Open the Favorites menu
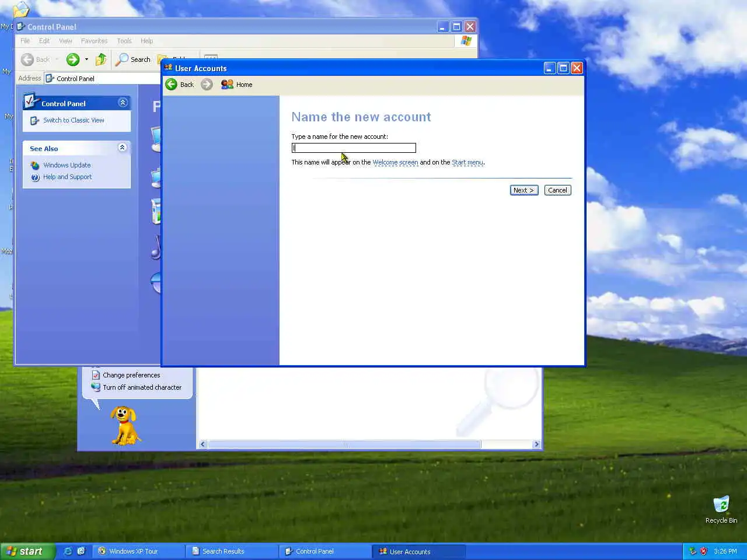The image size is (747, 560). pyautogui.click(x=94, y=41)
